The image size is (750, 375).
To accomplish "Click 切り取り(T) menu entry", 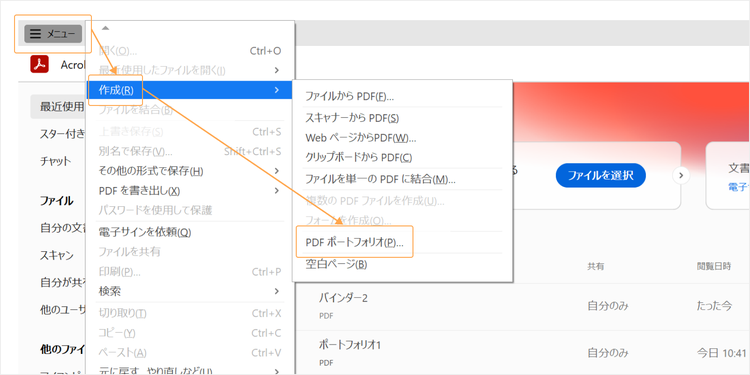I will pyautogui.click(x=189, y=313).
